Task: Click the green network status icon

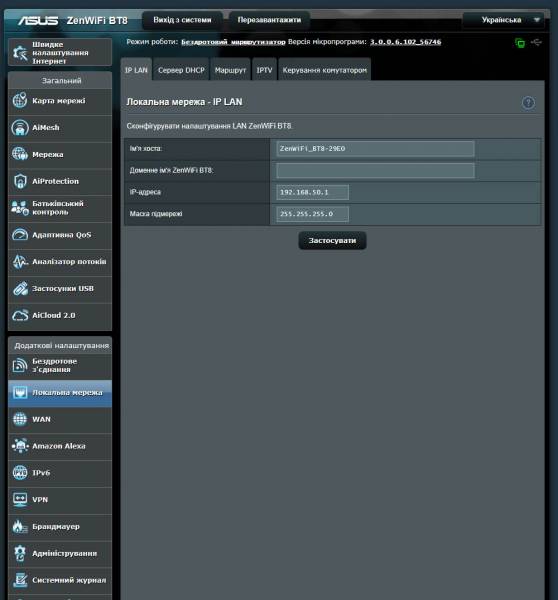Action: coord(520,43)
